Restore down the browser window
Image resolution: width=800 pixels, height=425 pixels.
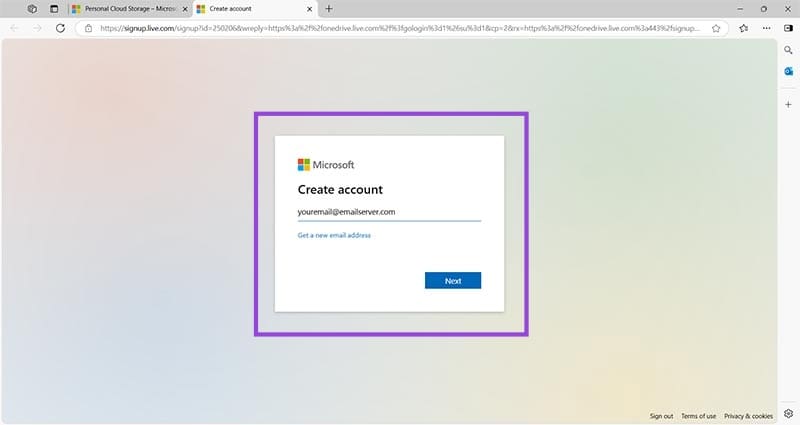tap(764, 9)
